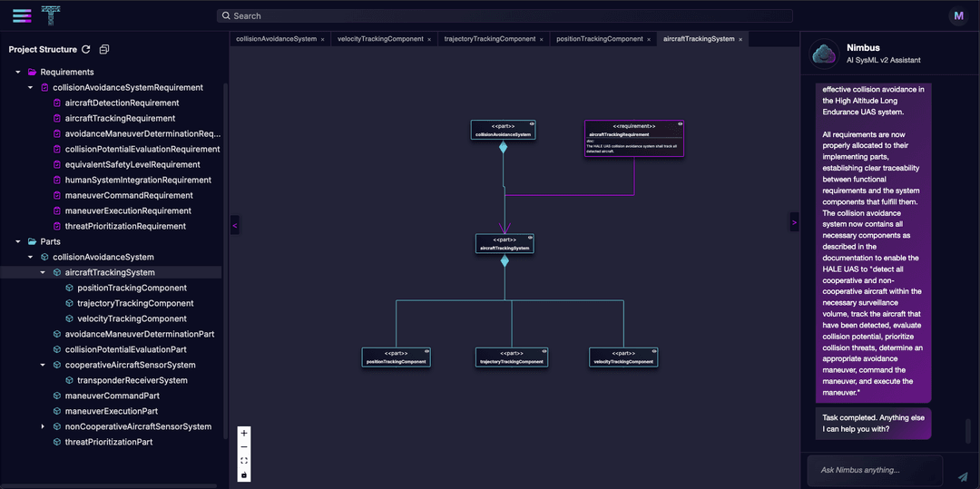
Task: Zoom in on the diagram
Action: 244,433
